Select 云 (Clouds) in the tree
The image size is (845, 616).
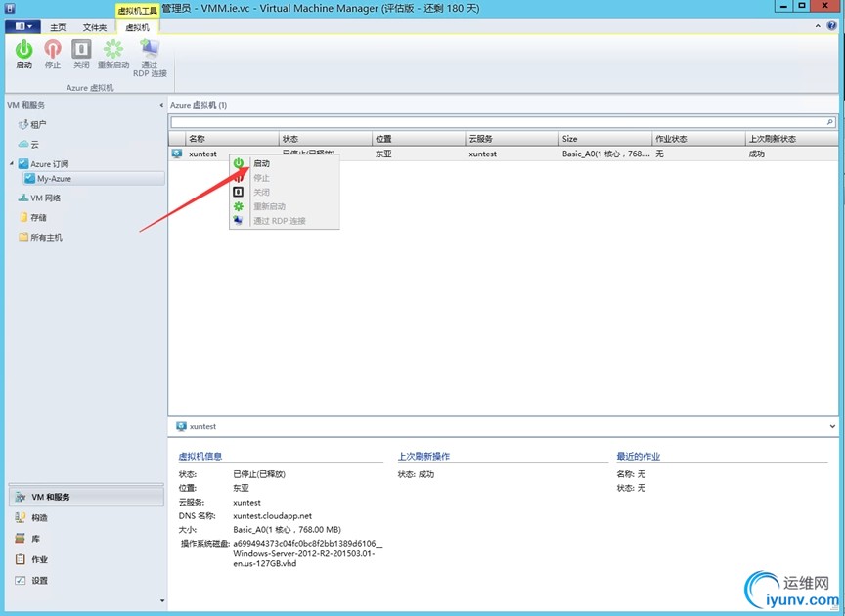coord(28,144)
